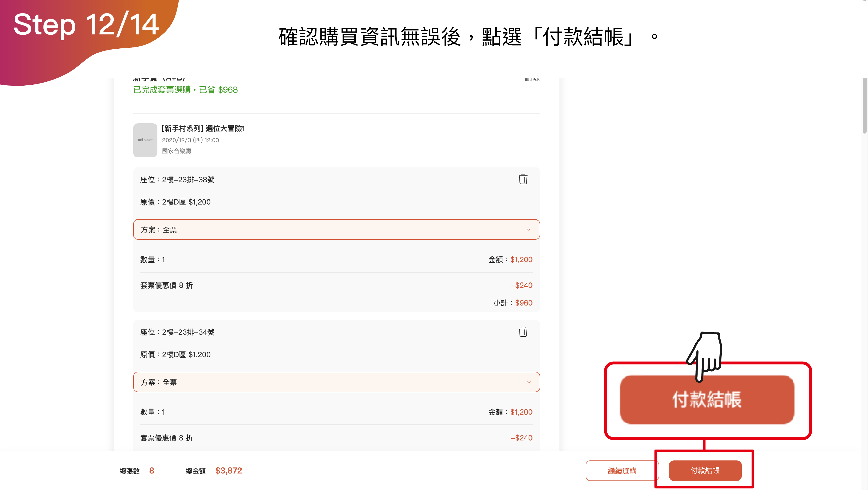Delete seat 2樓-23排-38號 with trash icon
Screen dimensions: 868x490
tap(523, 179)
